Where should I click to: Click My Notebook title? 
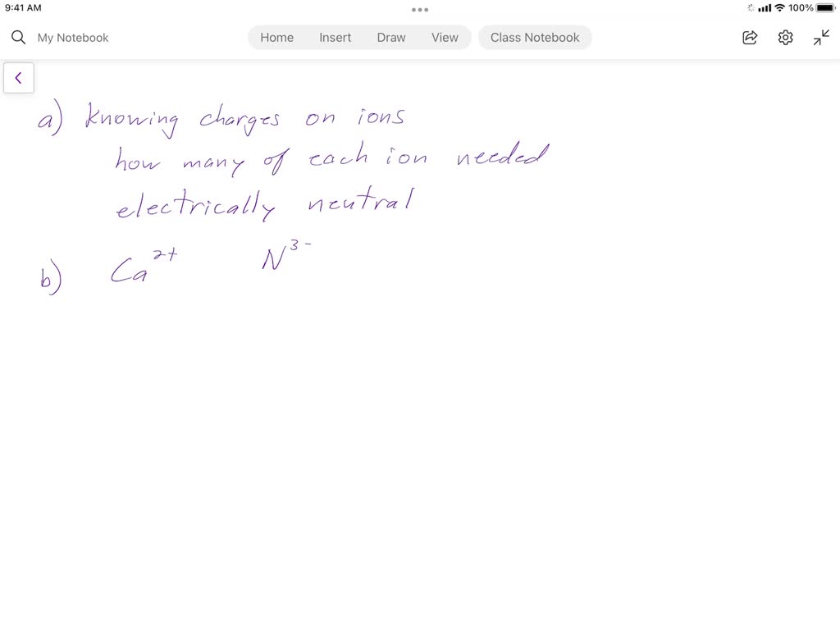[73, 37]
